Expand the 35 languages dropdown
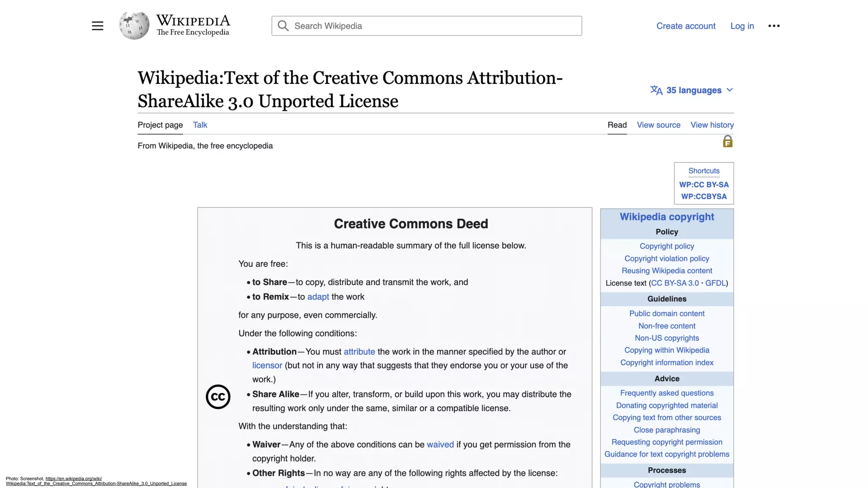868x488 pixels. [x=693, y=90]
